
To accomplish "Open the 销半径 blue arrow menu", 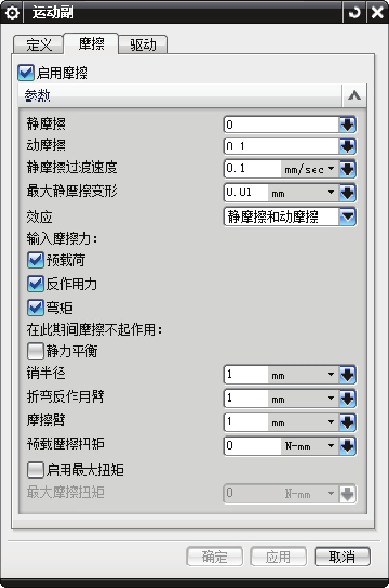I will point(347,374).
